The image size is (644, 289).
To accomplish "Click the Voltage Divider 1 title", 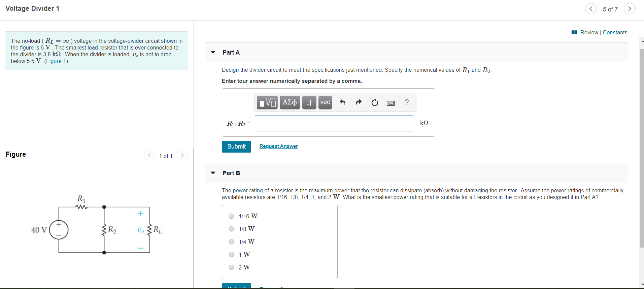I will [32, 8].
